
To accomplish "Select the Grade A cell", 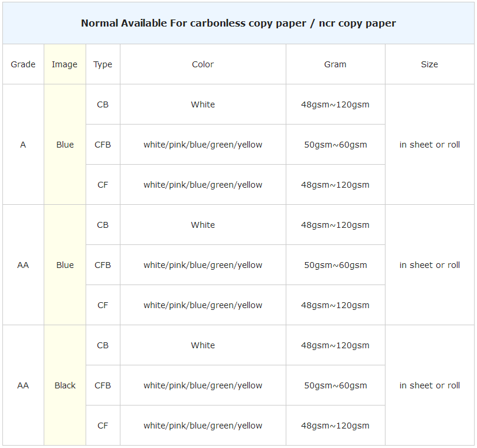I will coord(23,145).
